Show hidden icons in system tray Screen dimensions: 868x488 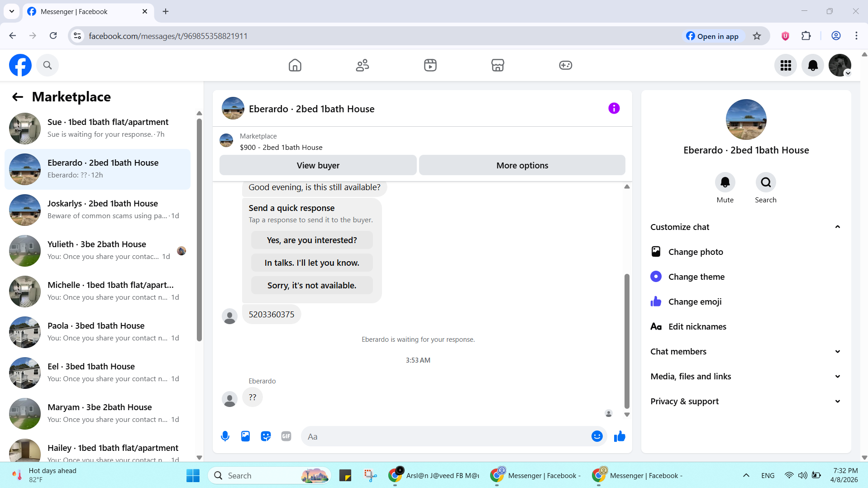(746, 475)
